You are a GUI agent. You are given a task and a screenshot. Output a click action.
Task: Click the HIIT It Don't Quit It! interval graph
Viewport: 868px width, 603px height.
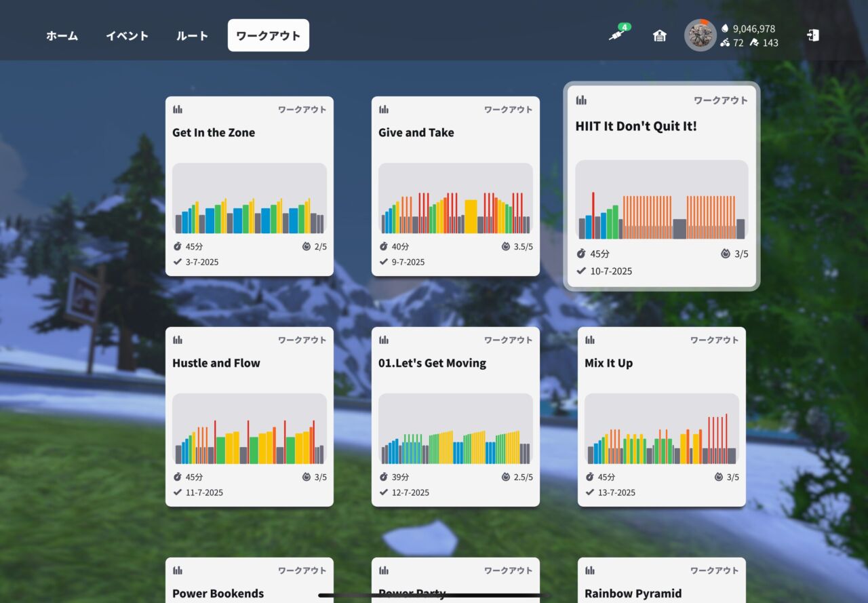[x=662, y=199]
